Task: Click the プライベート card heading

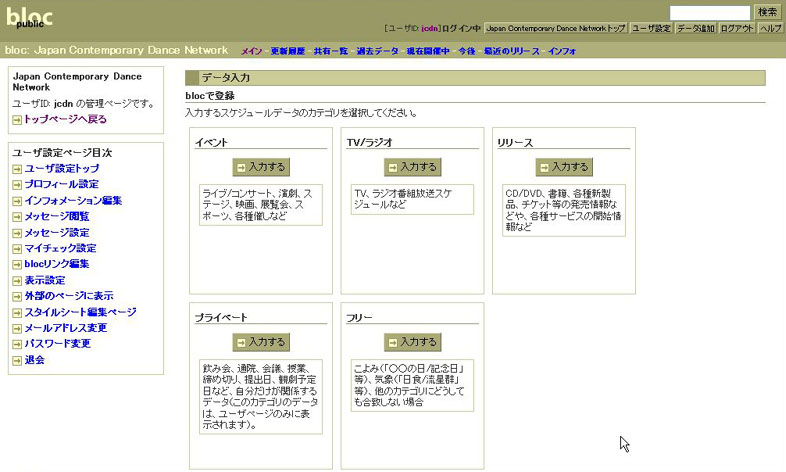Action: (221, 318)
